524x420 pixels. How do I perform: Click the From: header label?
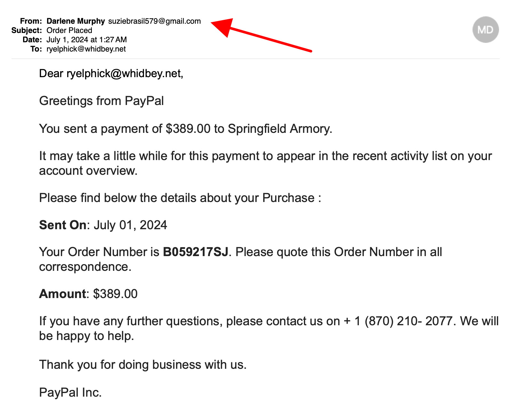click(x=31, y=21)
